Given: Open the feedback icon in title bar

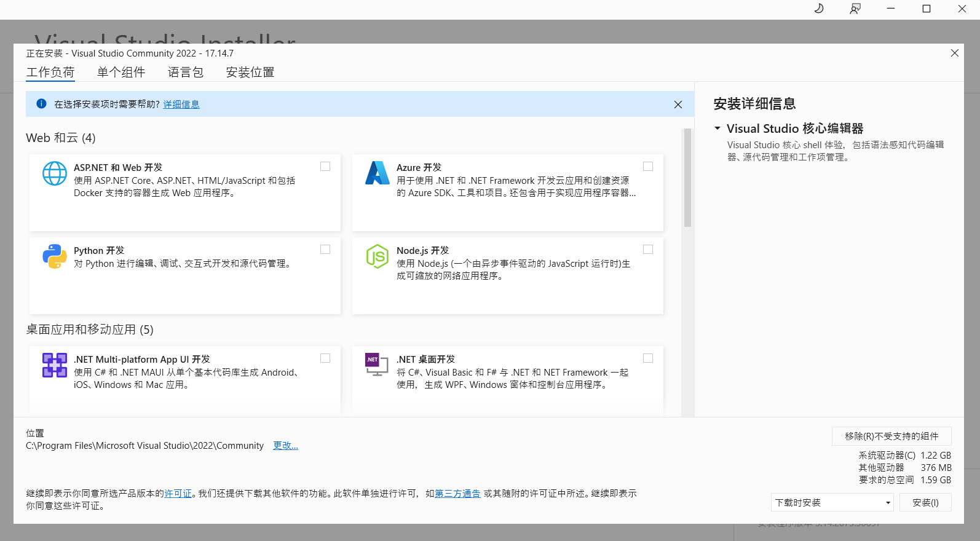Looking at the screenshot, I should 855,9.
